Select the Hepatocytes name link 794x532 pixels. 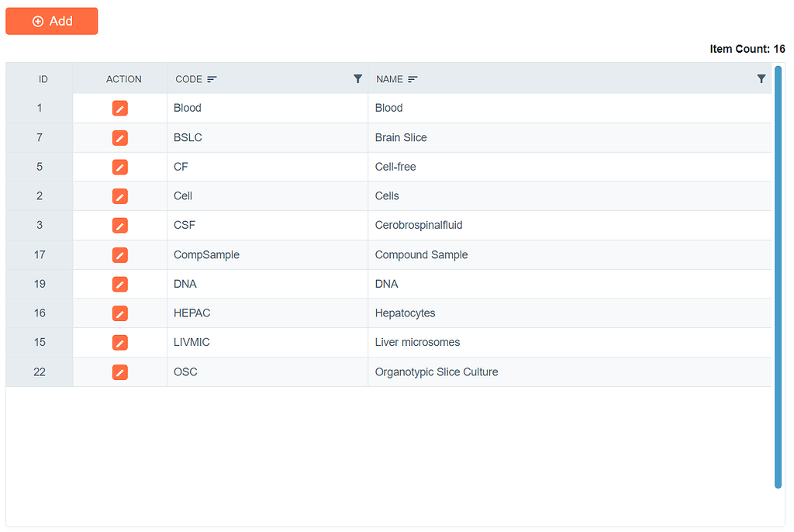tap(405, 313)
